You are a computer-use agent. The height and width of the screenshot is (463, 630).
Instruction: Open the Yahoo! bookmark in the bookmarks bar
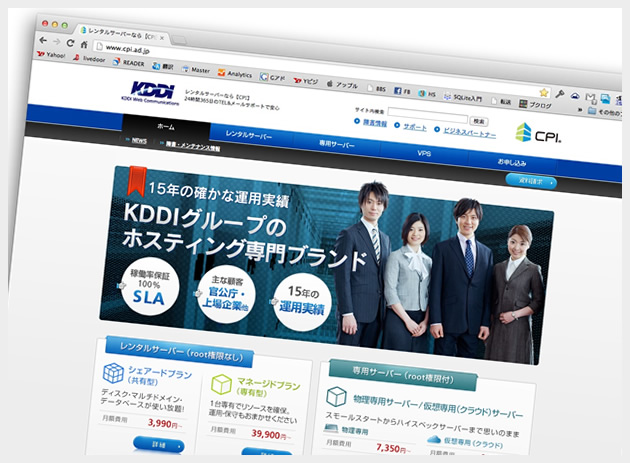[x=50, y=57]
